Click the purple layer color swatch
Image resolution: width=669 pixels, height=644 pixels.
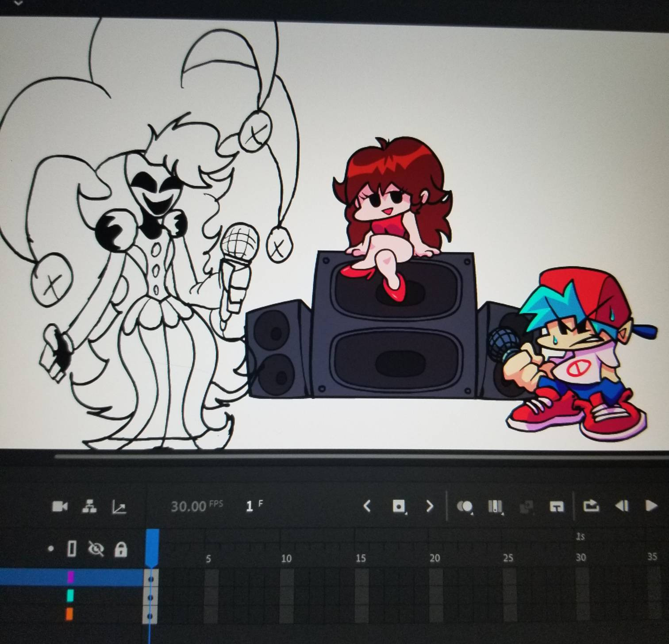70,577
